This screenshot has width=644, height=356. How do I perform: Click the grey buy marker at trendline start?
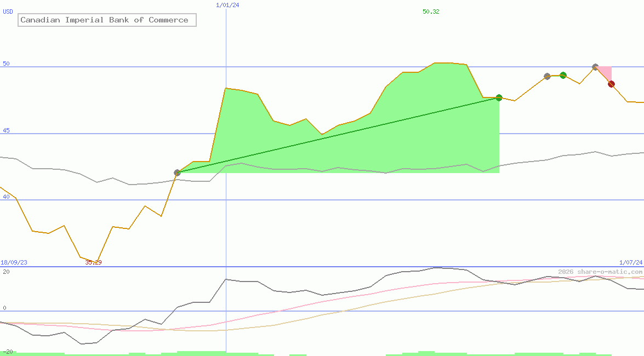[x=177, y=173]
